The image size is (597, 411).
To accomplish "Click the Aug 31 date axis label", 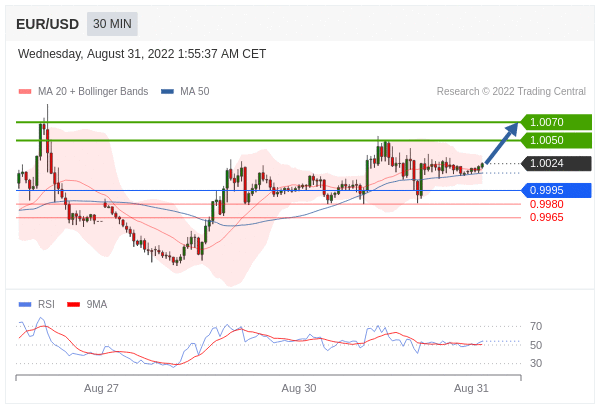I will [471, 388].
